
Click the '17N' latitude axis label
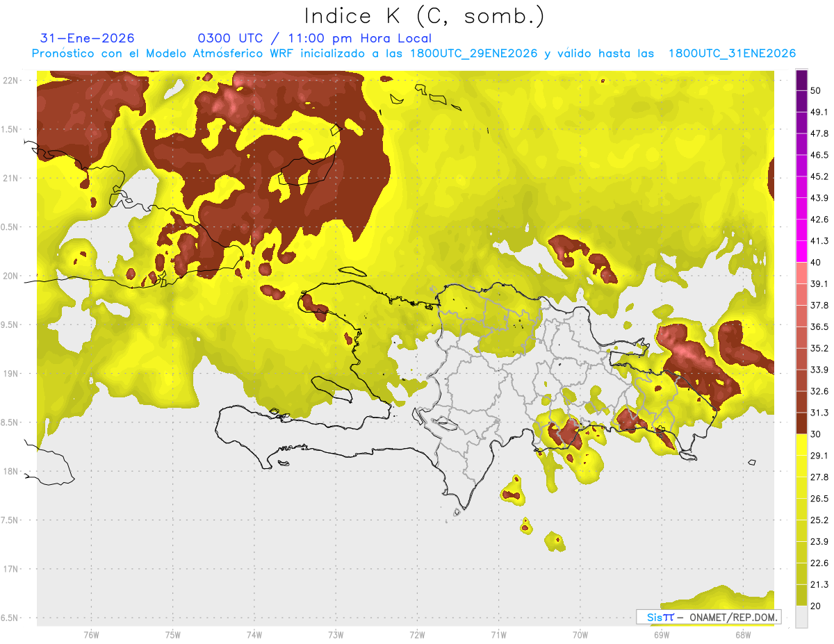pos(11,569)
